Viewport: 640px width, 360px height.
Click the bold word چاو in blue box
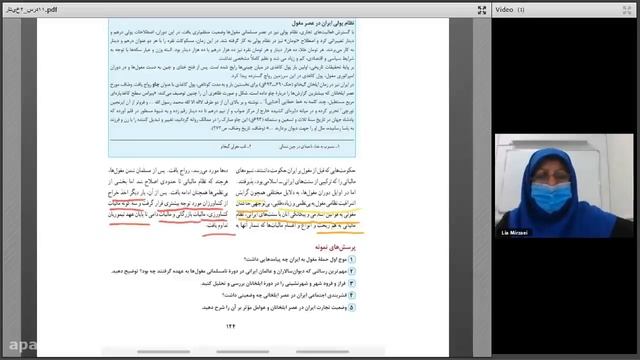click(x=156, y=84)
